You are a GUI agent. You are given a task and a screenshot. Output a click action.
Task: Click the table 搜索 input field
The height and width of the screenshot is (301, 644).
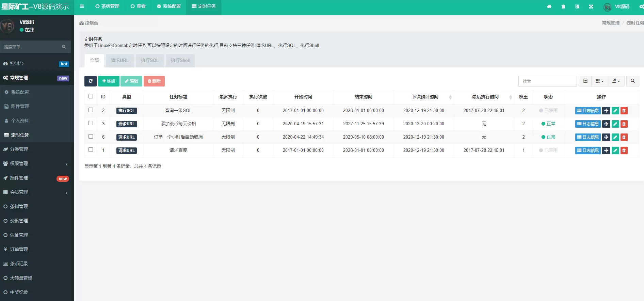coord(547,81)
